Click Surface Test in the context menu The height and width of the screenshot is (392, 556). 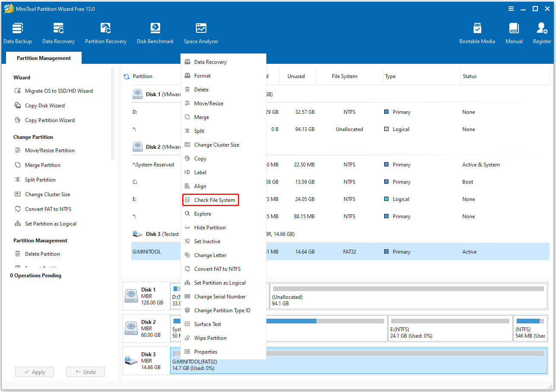pos(207,324)
